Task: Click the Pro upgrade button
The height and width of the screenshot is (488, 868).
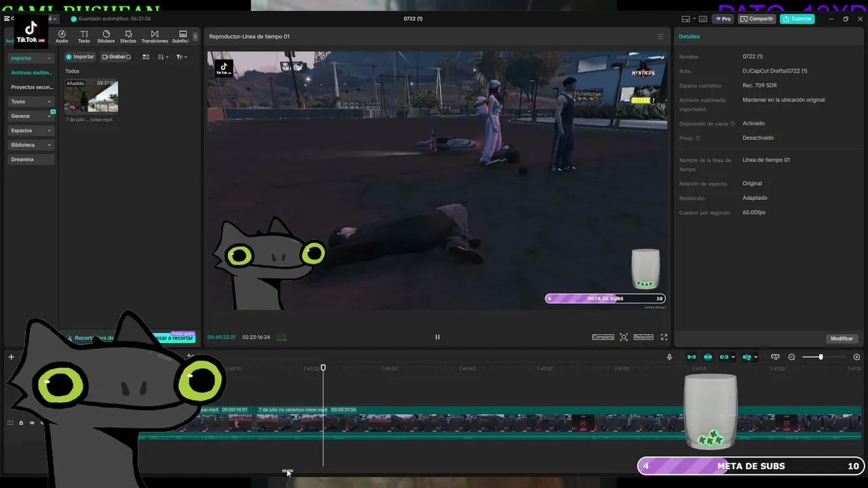Action: [x=723, y=19]
